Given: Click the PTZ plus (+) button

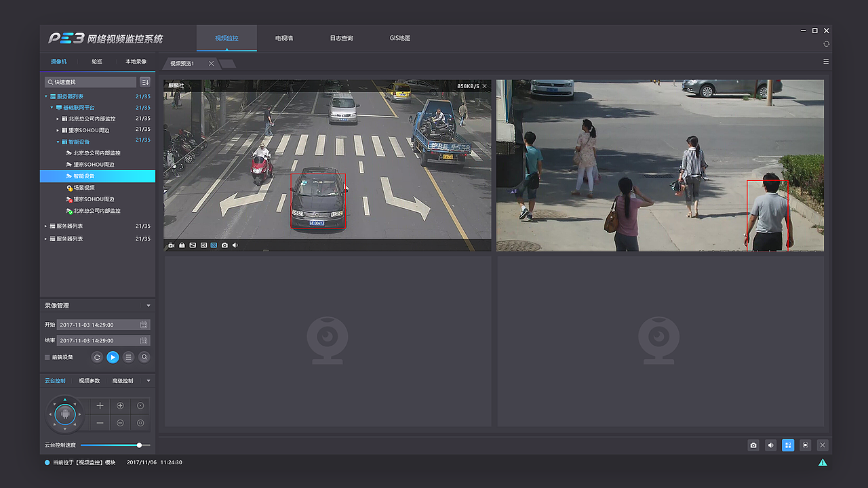Looking at the screenshot, I should [100, 406].
